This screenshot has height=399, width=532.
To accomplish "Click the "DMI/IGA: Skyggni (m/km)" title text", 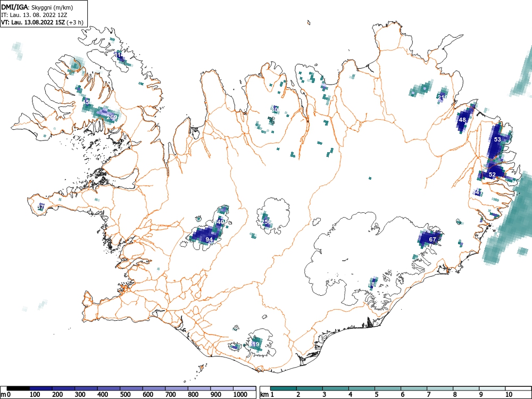I will 37,7.
